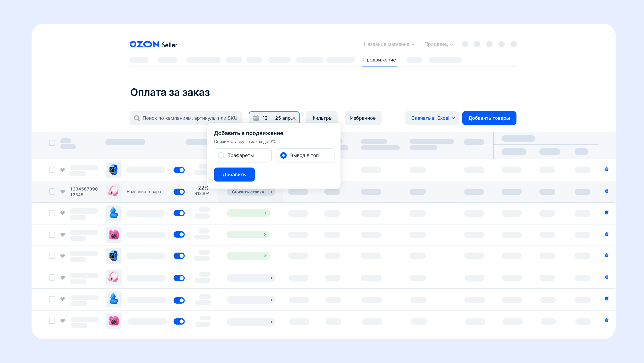Open the Избранное button
Screen dimensions: 644x363
[363, 118]
